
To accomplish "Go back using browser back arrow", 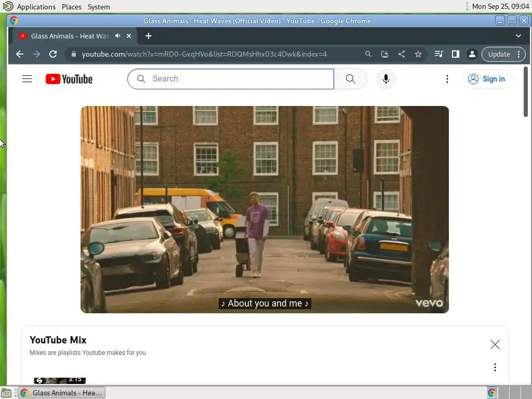I will click(x=20, y=54).
